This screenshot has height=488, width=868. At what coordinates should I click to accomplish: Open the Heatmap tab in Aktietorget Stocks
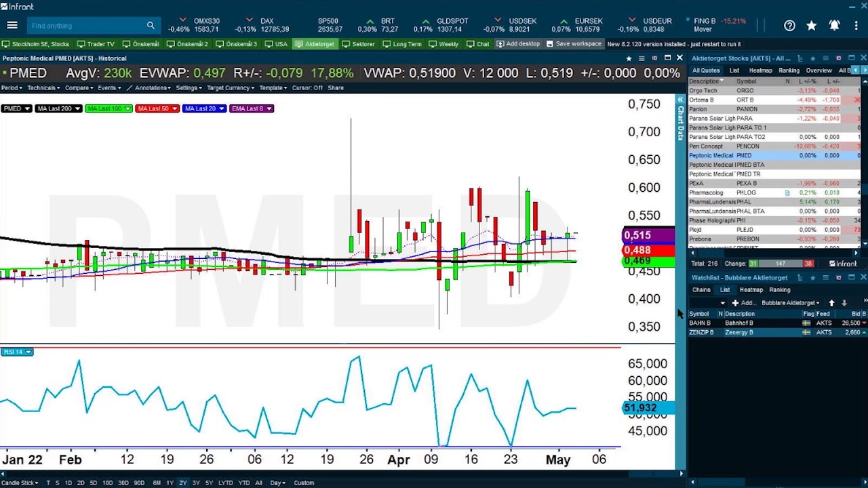coord(760,70)
